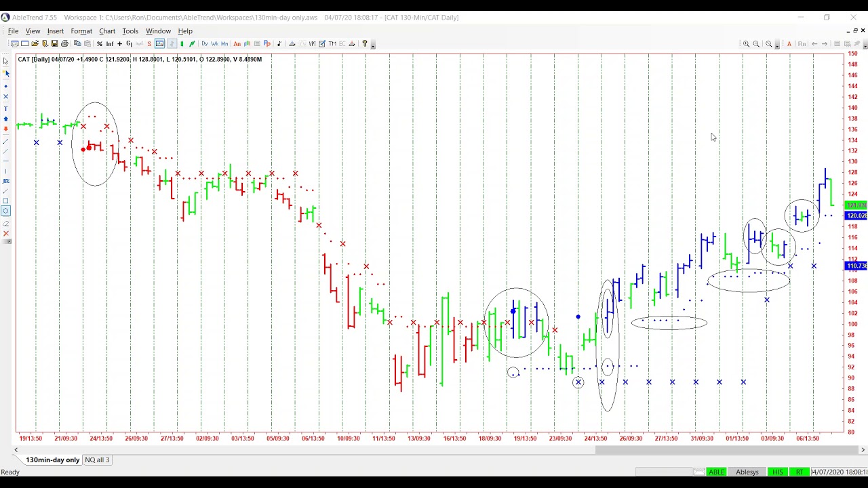Switch to Wk weekly interval
The width and height of the screenshot is (868, 488).
coord(214,44)
